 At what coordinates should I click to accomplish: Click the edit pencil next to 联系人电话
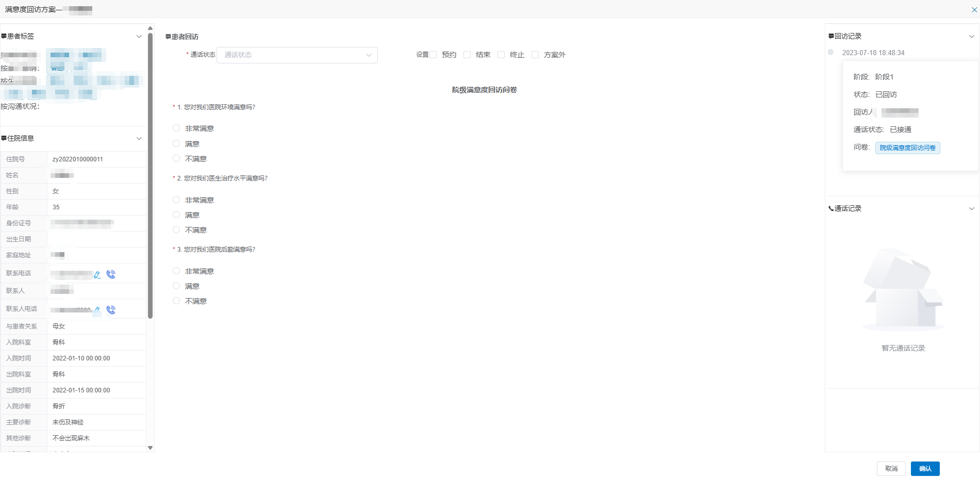point(97,309)
